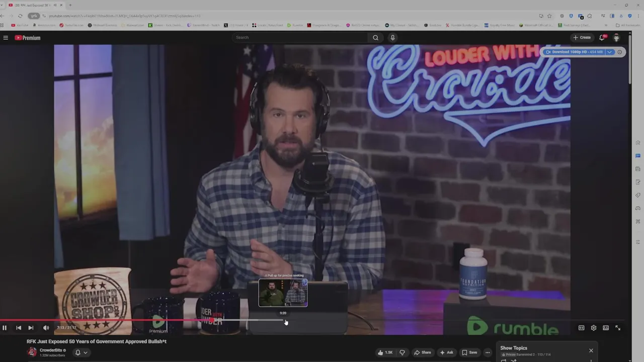Screen dimensions: 644x362
Task: Click the browser address bar URL
Action: tap(124, 16)
